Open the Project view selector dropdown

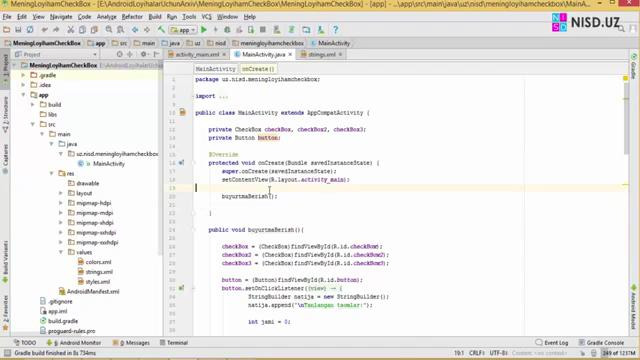56,54
